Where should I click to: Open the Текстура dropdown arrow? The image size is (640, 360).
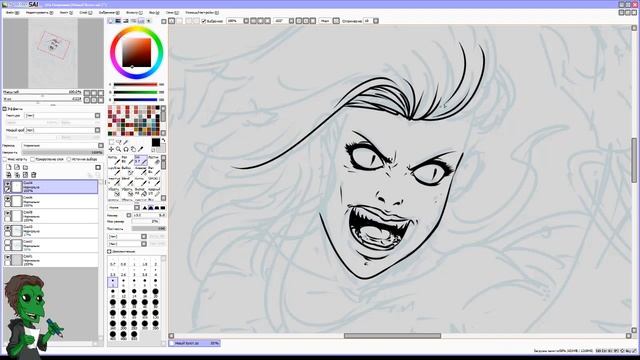[97, 116]
